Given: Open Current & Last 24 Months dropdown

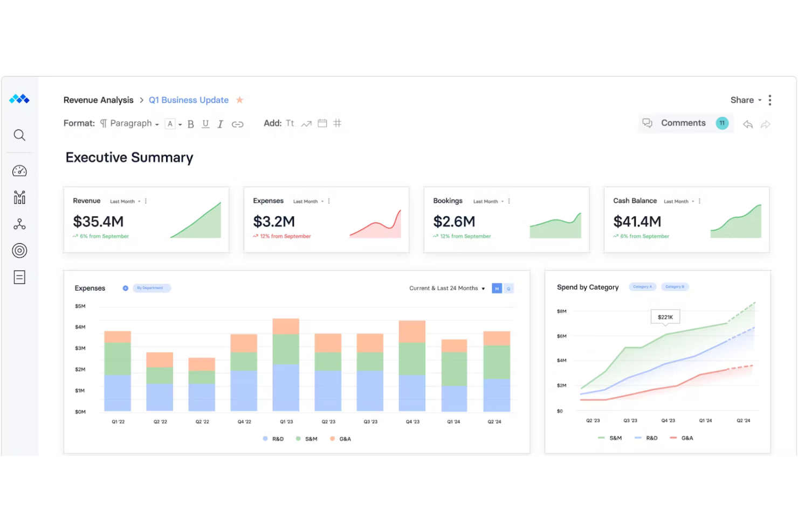Looking at the screenshot, I should 447,288.
